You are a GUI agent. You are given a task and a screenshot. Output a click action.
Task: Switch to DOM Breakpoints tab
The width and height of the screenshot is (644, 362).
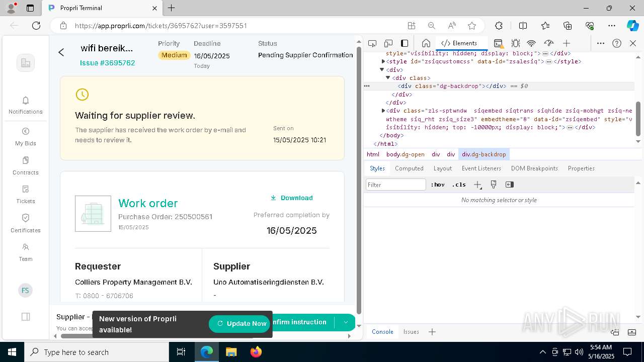(x=534, y=168)
